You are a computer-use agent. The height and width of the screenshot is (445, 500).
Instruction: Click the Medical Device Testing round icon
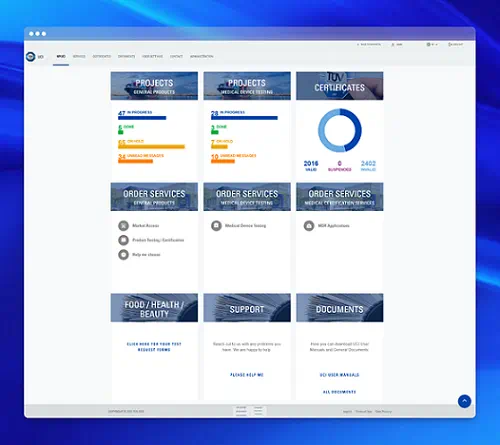tap(216, 226)
